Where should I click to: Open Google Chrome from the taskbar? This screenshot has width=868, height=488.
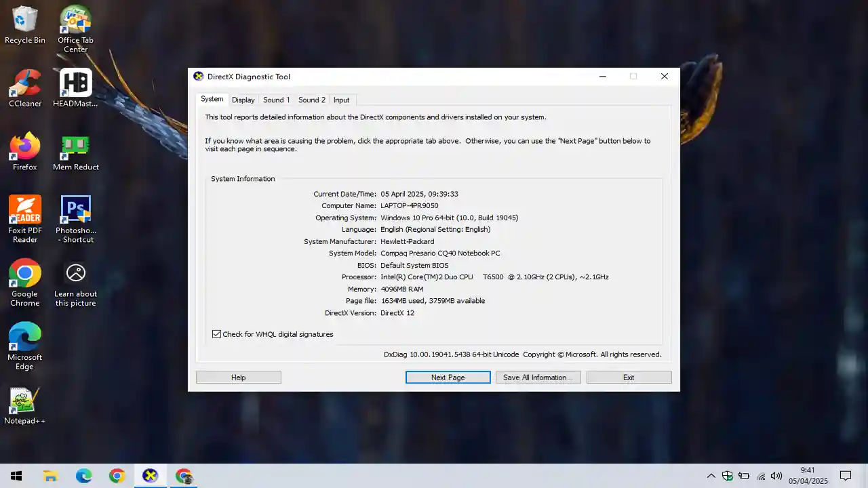point(117,476)
